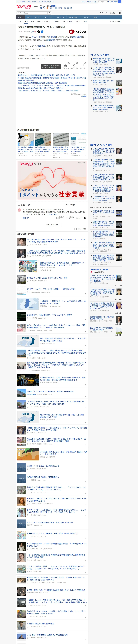Open the Yahoo!ネット募金 社会貢献 banner
138x644 pixels.
pyautogui.click(x=52, y=180)
